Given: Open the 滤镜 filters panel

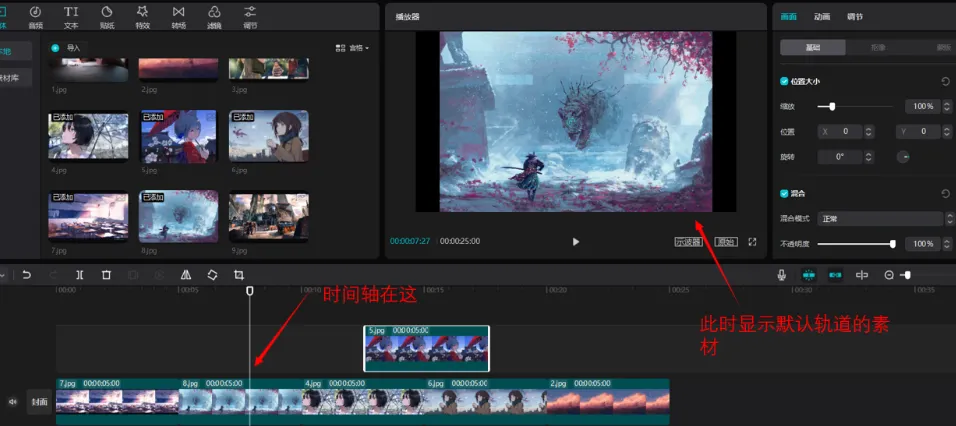Looking at the screenshot, I should click(x=214, y=17).
